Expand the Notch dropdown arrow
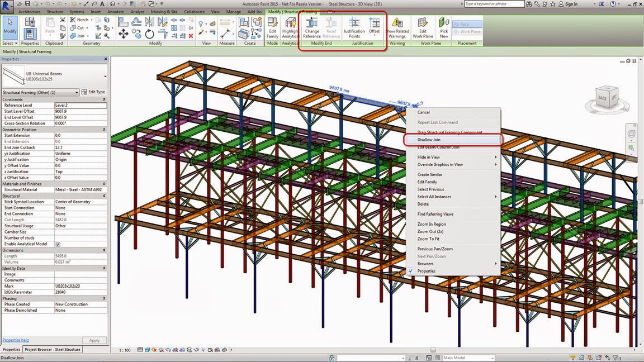Screen dimensions: 644x362 (x=91, y=20)
